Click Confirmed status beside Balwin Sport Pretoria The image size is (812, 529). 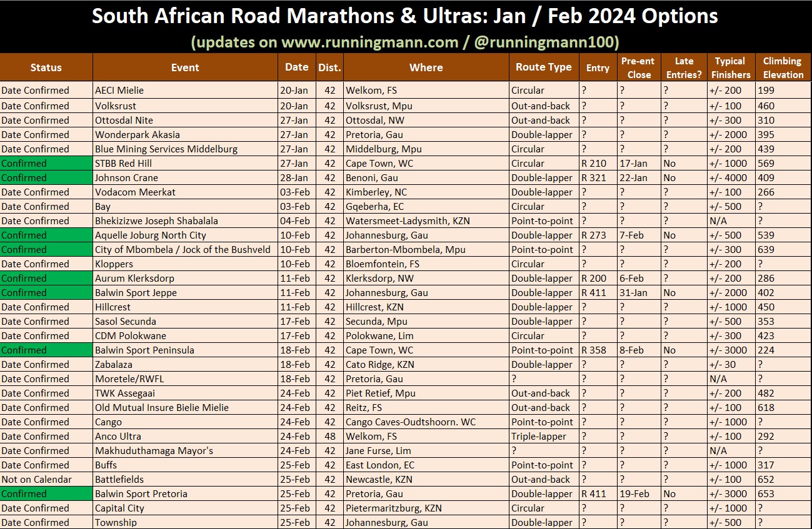point(46,493)
